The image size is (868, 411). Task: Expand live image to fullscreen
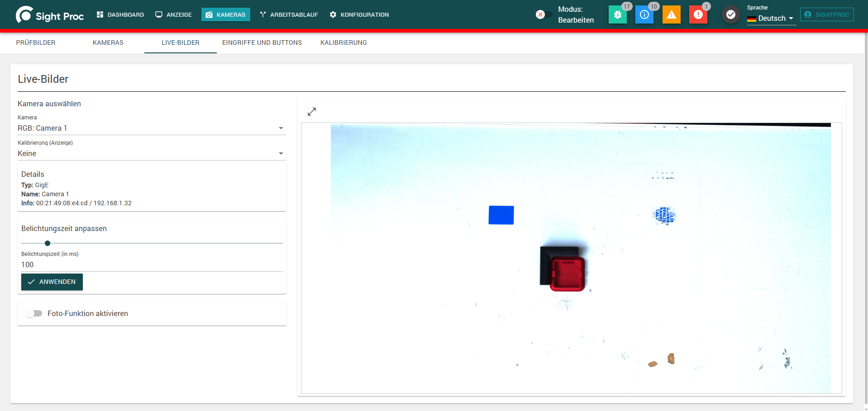(312, 112)
